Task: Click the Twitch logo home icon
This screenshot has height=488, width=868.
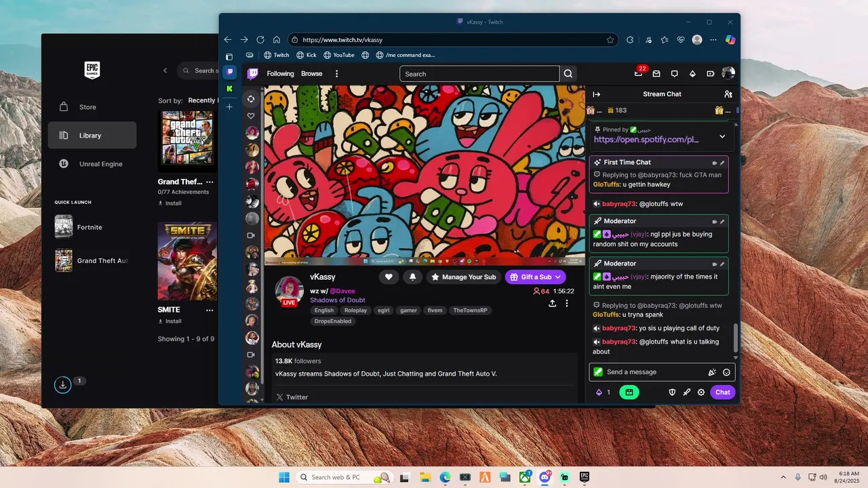Action: click(252, 74)
